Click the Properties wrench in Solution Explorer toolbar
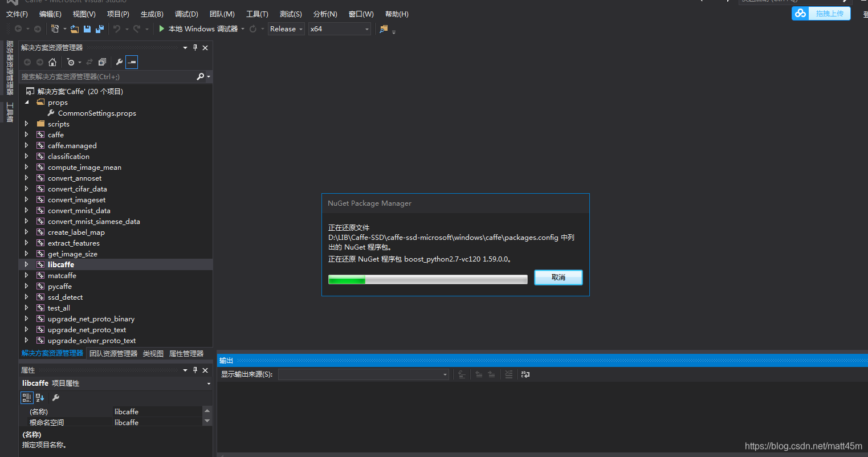This screenshot has height=457, width=868. click(119, 62)
